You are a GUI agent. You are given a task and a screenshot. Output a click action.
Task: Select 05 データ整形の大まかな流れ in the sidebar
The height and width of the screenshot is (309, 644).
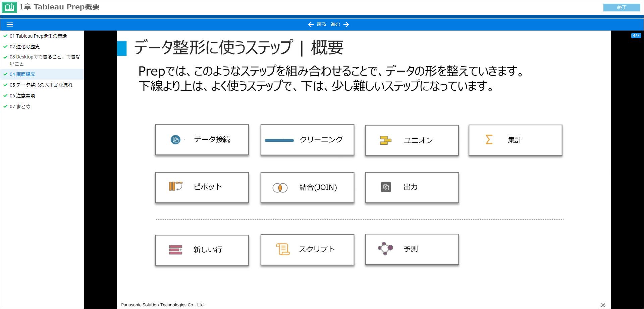[x=40, y=85]
